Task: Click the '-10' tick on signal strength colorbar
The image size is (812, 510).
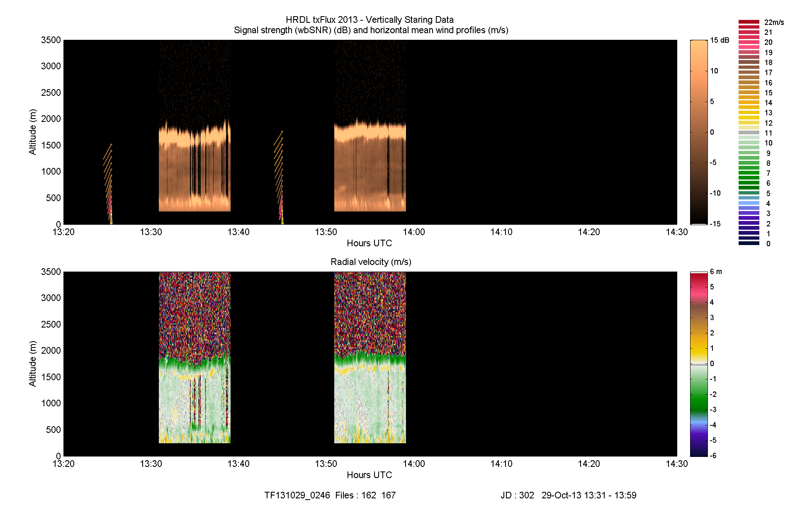Action: pyautogui.click(x=715, y=193)
